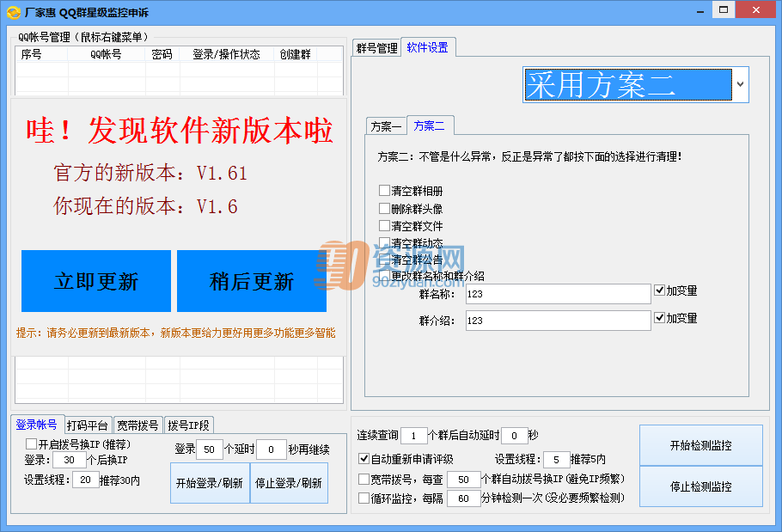This screenshot has height=532, width=782.
Task: Click the 创建群 column header
Action: [x=296, y=54]
